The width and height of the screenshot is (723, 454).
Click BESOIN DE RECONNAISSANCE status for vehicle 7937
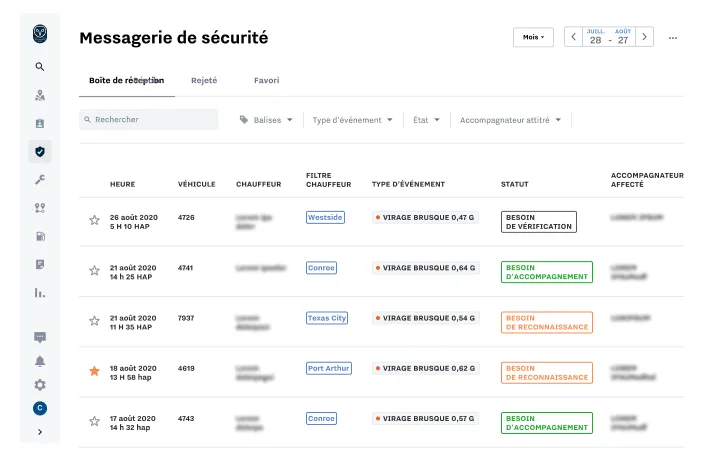[547, 323]
